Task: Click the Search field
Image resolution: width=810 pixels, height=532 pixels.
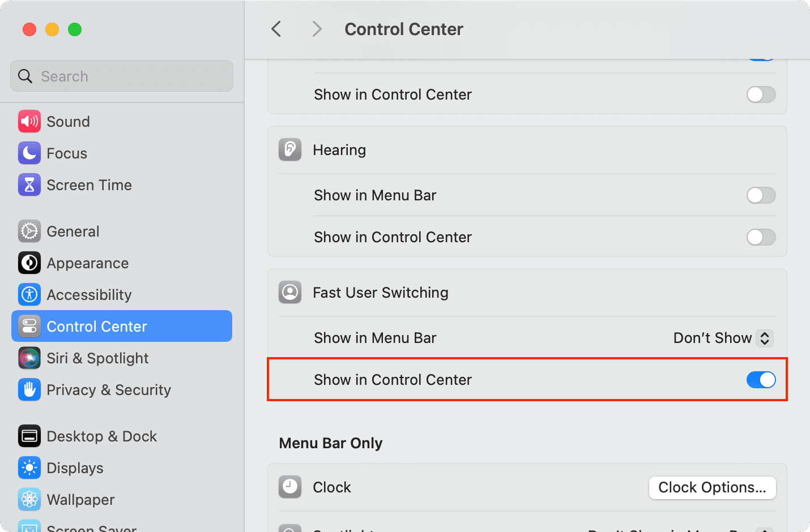Action: coord(121,76)
